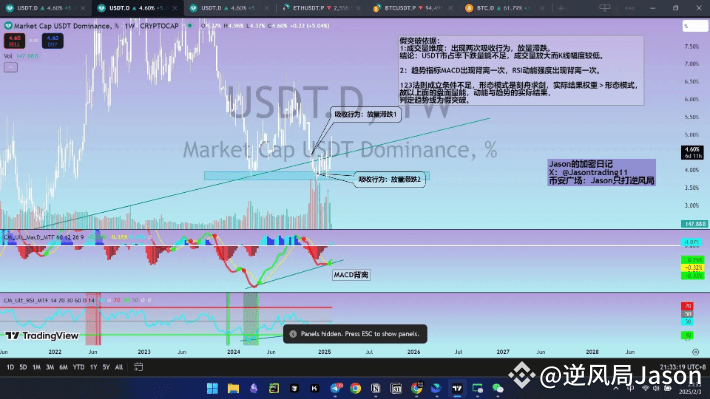Close the BTC.D tab
This screenshot has height=399, width=710.
[x=542, y=8]
